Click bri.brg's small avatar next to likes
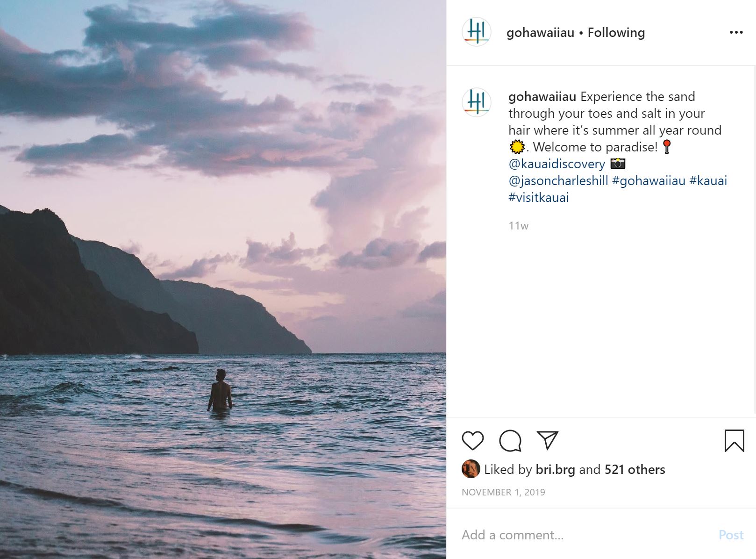The height and width of the screenshot is (559, 756). tap(471, 469)
